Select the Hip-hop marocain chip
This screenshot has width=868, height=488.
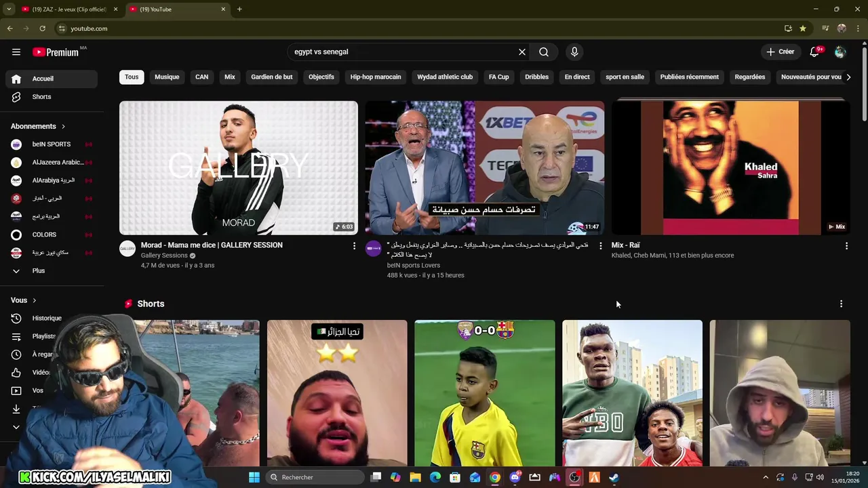click(376, 77)
